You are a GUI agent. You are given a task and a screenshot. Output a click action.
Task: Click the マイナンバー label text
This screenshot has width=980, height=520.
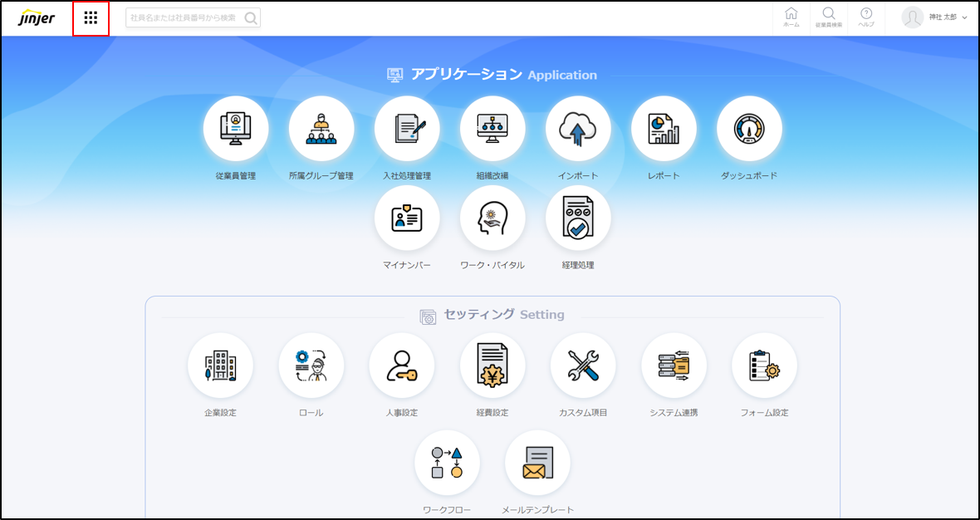pyautogui.click(x=407, y=265)
